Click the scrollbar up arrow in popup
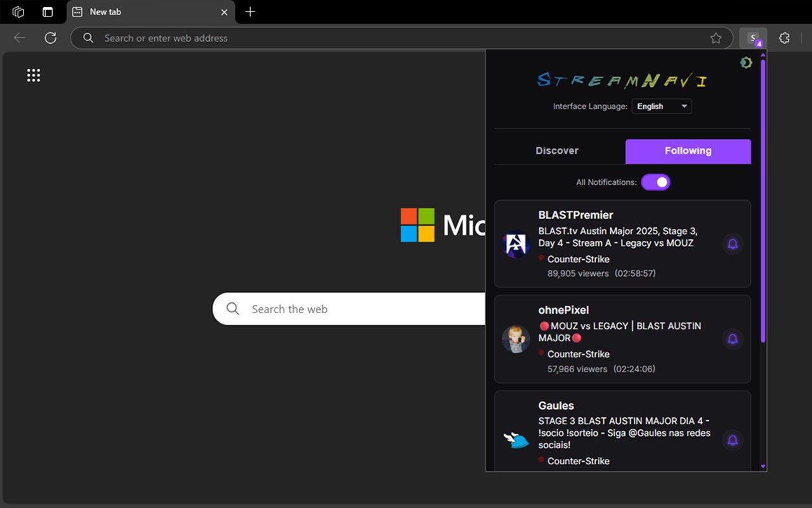This screenshot has height=508, width=812. (x=763, y=56)
